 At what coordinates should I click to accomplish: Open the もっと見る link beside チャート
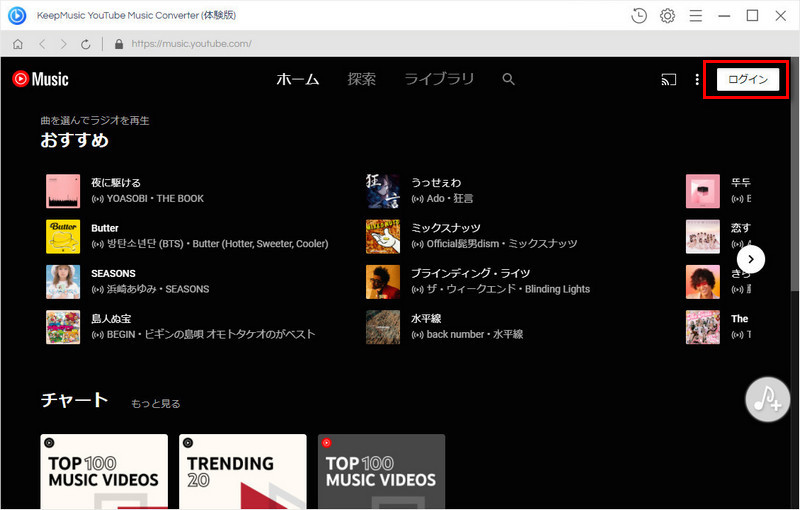coord(156,403)
